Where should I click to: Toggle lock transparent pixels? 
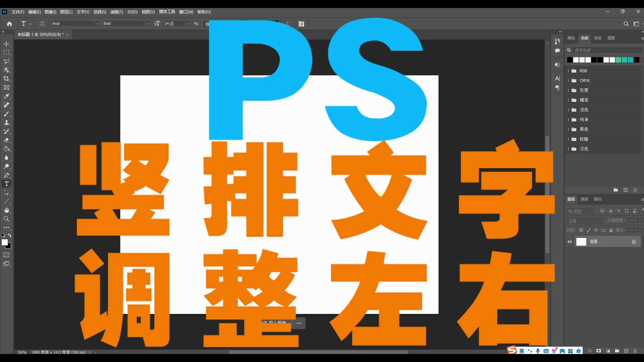[581, 230]
